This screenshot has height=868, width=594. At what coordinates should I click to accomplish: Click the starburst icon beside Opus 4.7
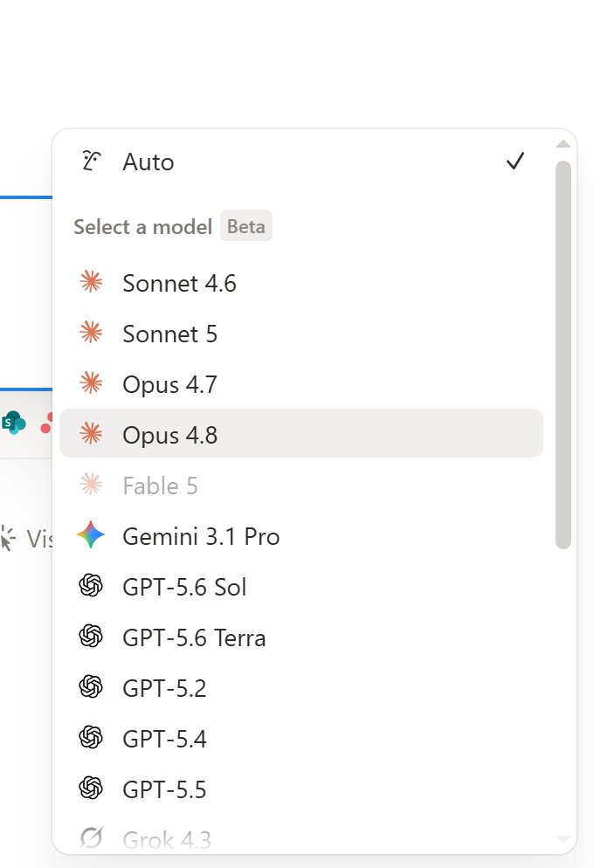[x=92, y=383]
